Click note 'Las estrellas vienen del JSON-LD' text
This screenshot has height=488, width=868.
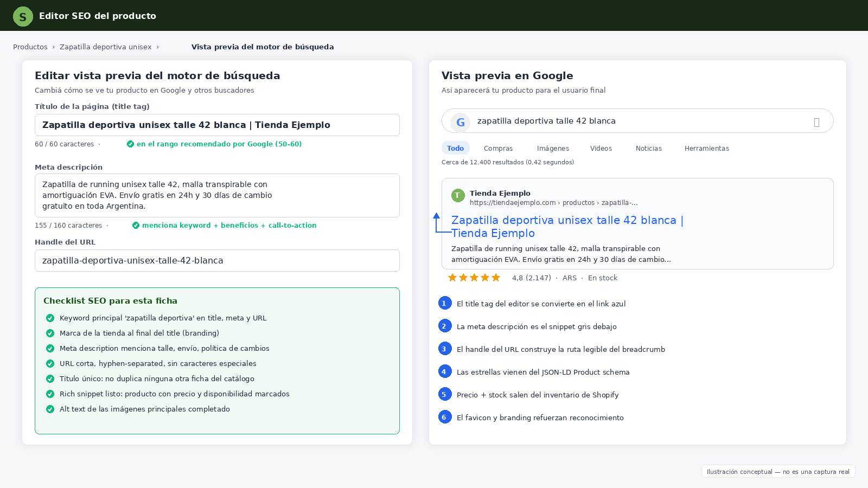click(543, 372)
